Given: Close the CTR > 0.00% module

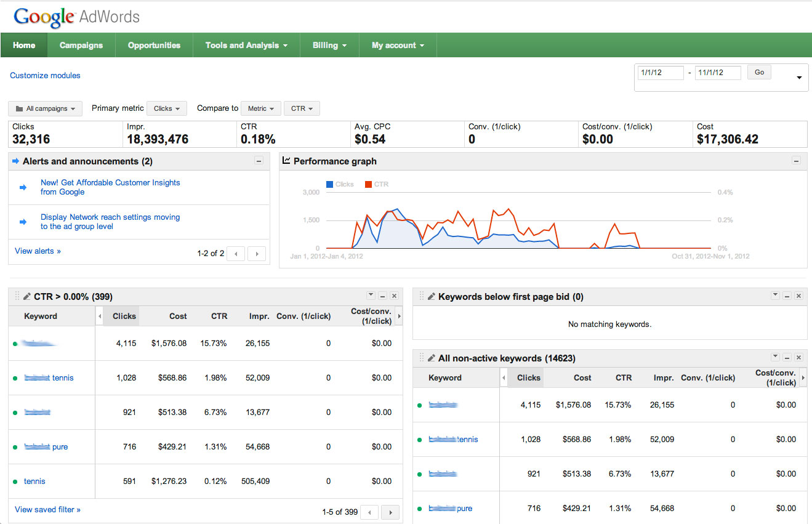Looking at the screenshot, I should coord(394,296).
